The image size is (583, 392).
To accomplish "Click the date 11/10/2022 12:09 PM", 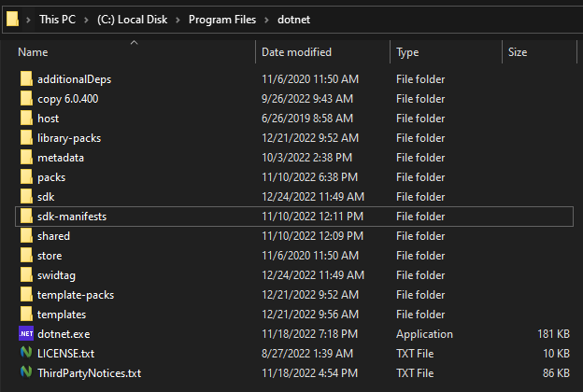I will click(312, 236).
